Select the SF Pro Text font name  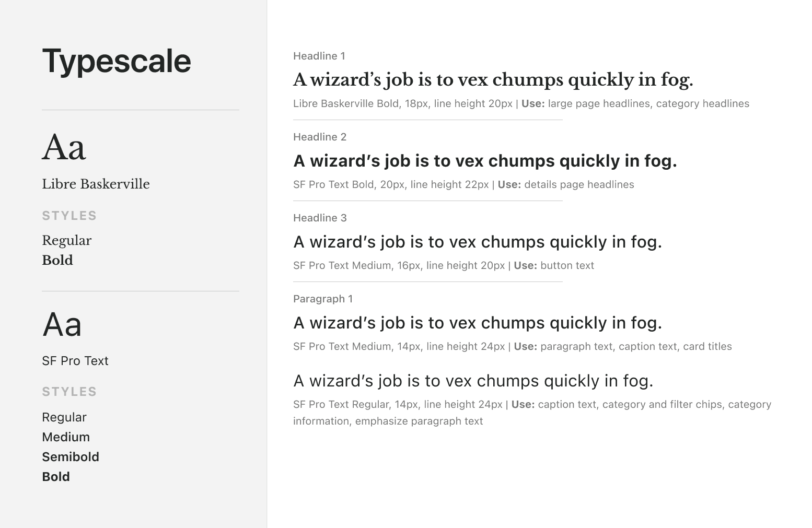75,361
